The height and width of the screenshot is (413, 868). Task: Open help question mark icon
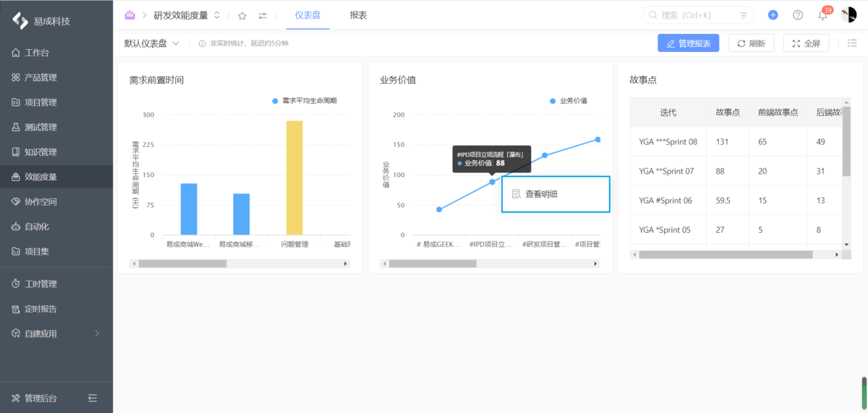pyautogui.click(x=798, y=14)
